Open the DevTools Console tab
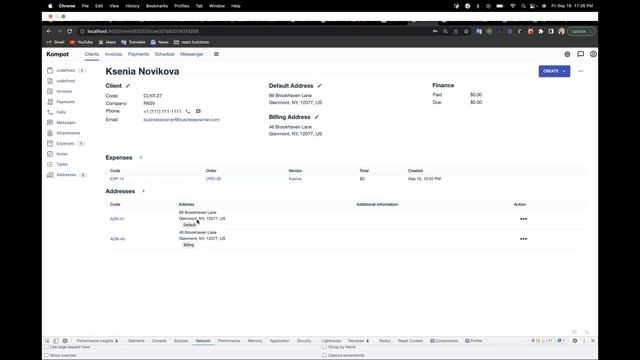The height and width of the screenshot is (360, 640). click(159, 340)
